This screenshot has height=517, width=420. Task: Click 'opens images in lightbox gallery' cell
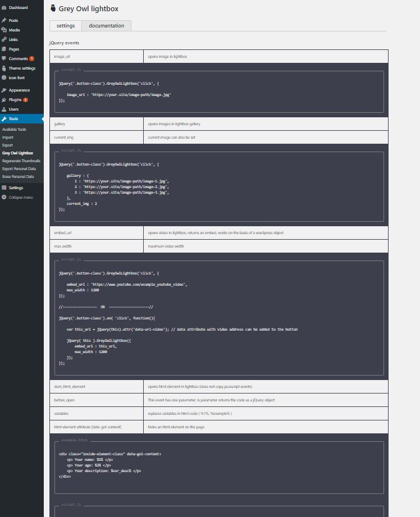pos(266,124)
